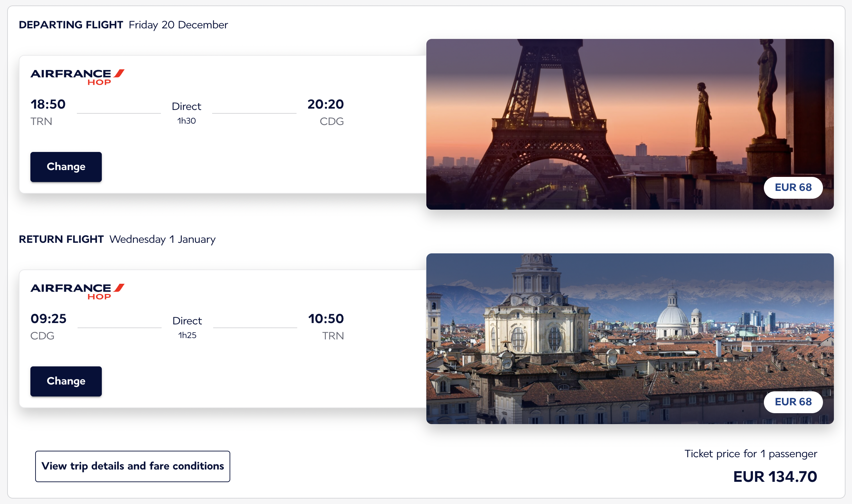Click the 18:50 departure time from TRN

click(x=48, y=104)
